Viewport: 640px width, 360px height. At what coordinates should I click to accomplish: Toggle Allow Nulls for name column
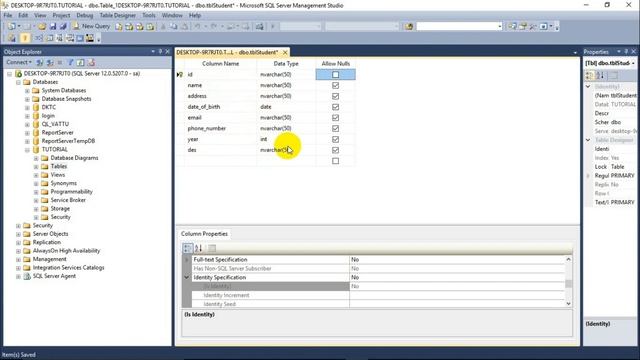tap(336, 85)
